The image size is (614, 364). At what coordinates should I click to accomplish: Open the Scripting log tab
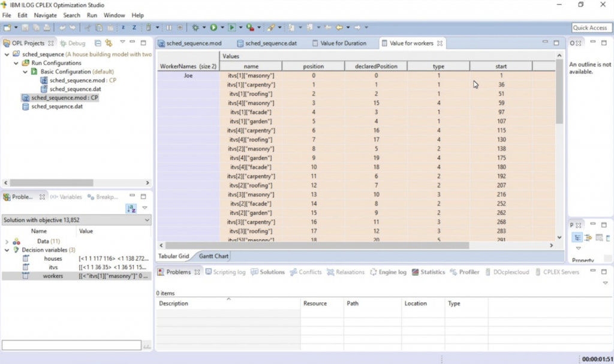(225, 272)
